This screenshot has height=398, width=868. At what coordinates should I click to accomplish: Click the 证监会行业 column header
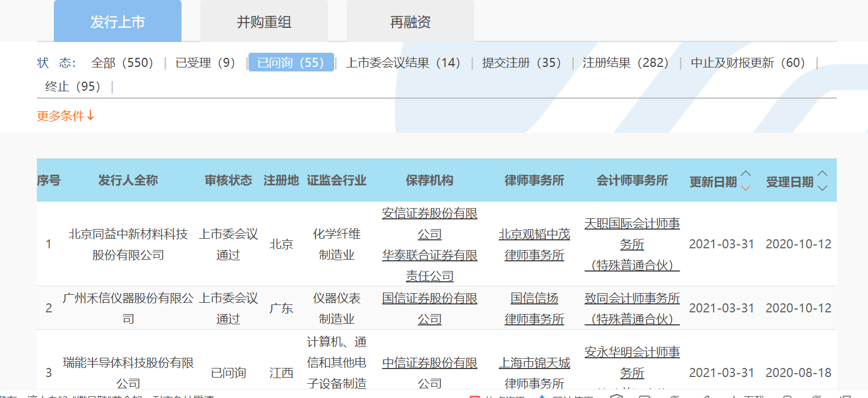coord(336,180)
